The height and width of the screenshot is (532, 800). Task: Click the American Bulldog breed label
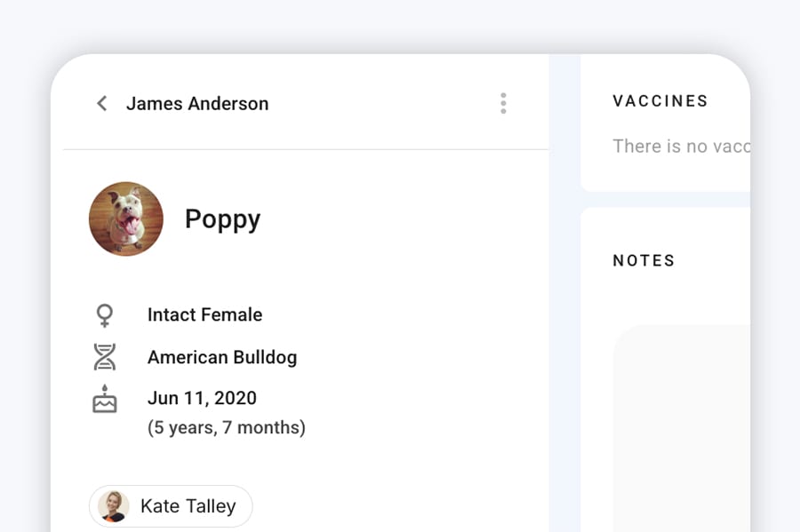(x=222, y=357)
